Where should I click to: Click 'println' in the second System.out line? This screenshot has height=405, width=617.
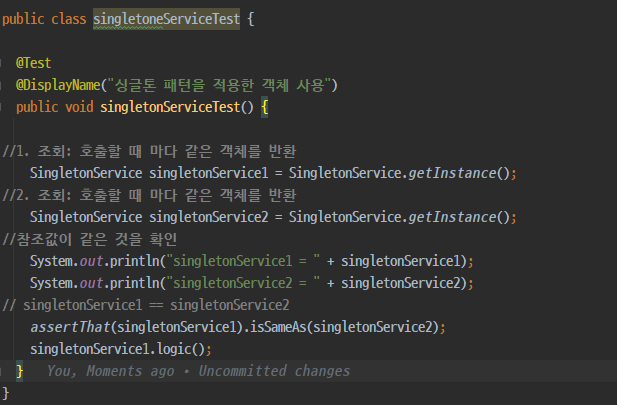click(135, 283)
